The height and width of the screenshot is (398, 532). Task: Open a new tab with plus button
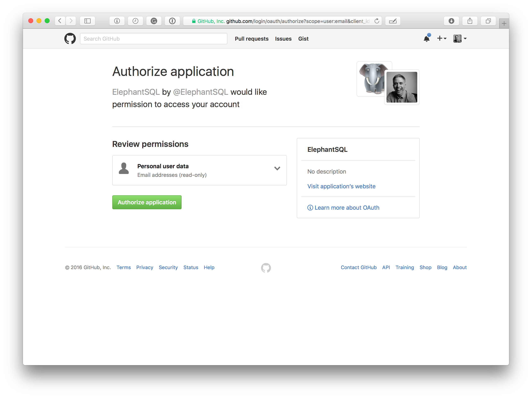click(504, 23)
